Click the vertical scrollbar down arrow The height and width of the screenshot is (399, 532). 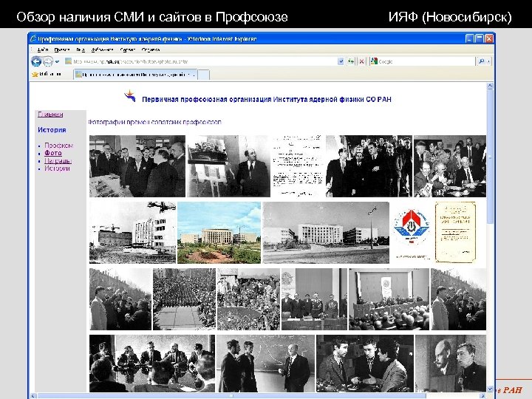[490, 389]
